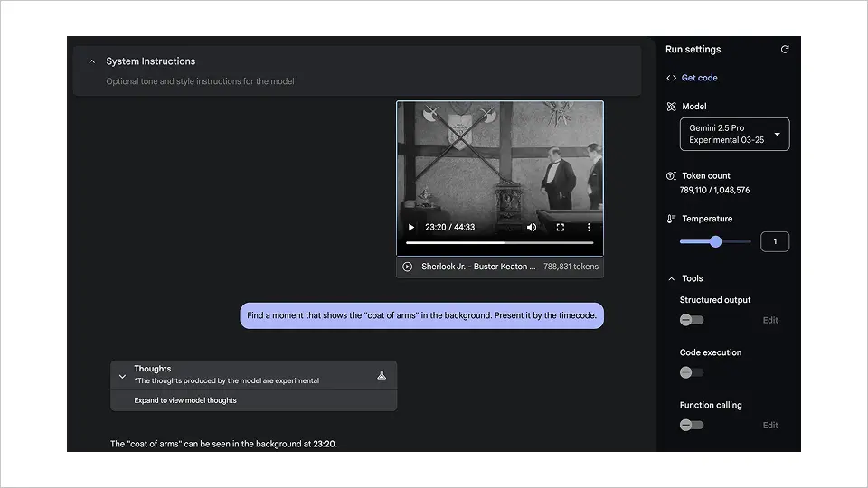
Task: Collapse the Tools section
Action: pyautogui.click(x=671, y=279)
